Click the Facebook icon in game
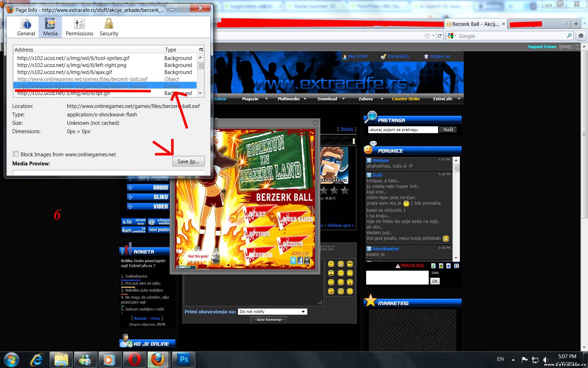 pyautogui.click(x=300, y=260)
